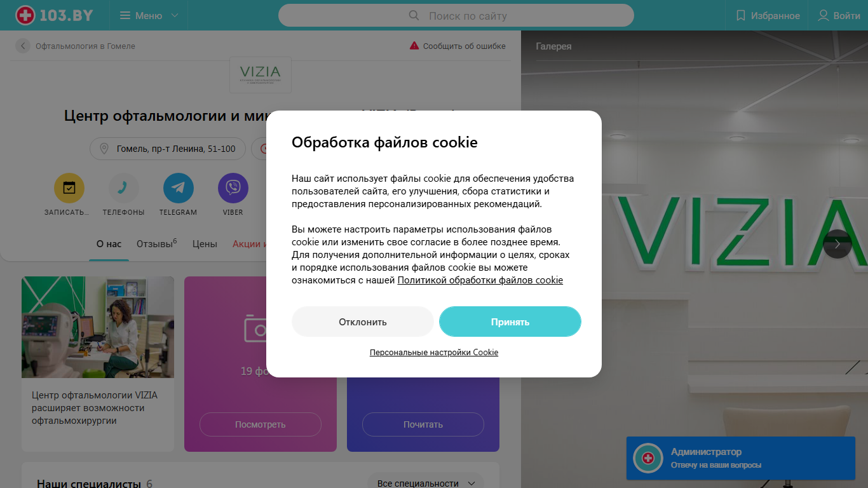Expand the Меню dropdown

coord(149,15)
